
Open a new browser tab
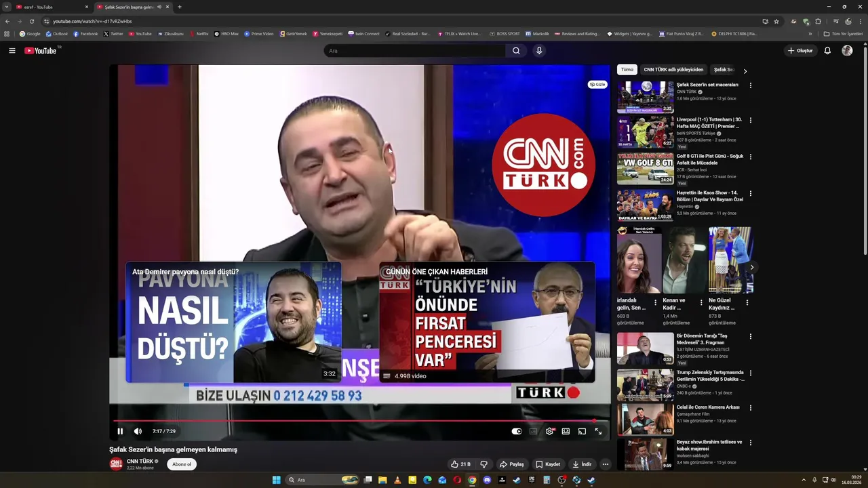(x=179, y=7)
